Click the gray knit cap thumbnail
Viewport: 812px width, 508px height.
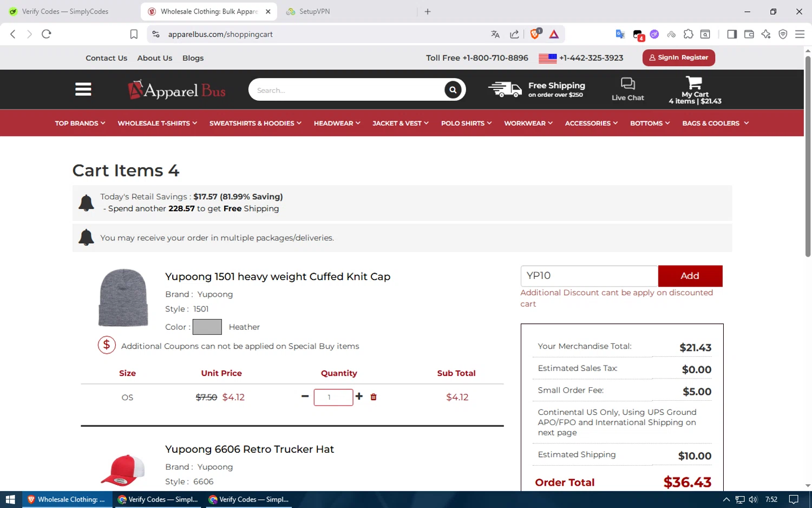tap(123, 297)
